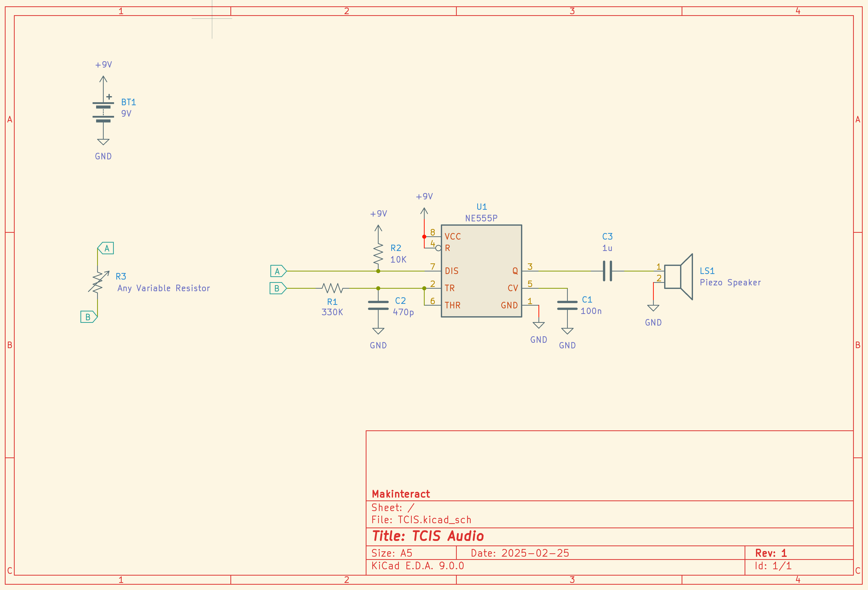The height and width of the screenshot is (590, 868).
Task: Click the 'BT1' reference text
Action: (x=128, y=102)
